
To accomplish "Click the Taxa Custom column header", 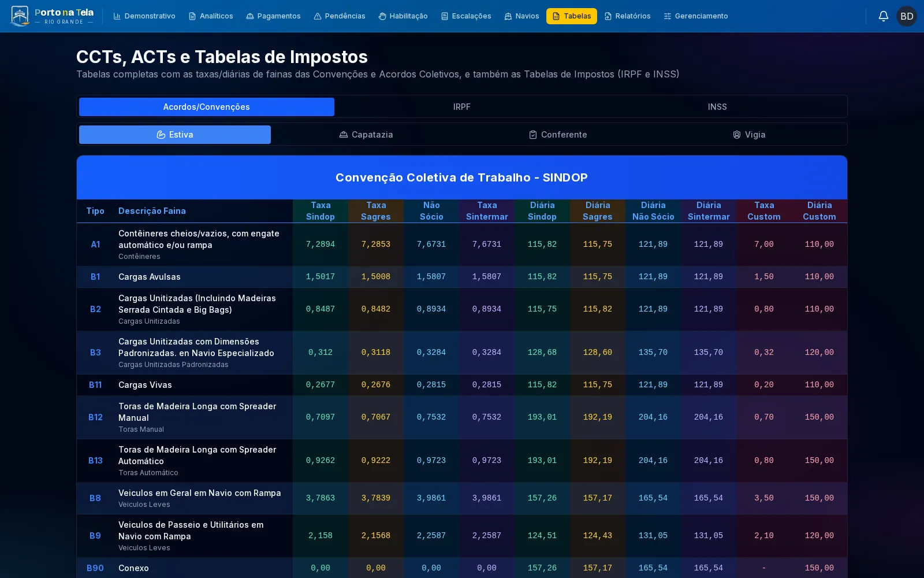I will [764, 211].
